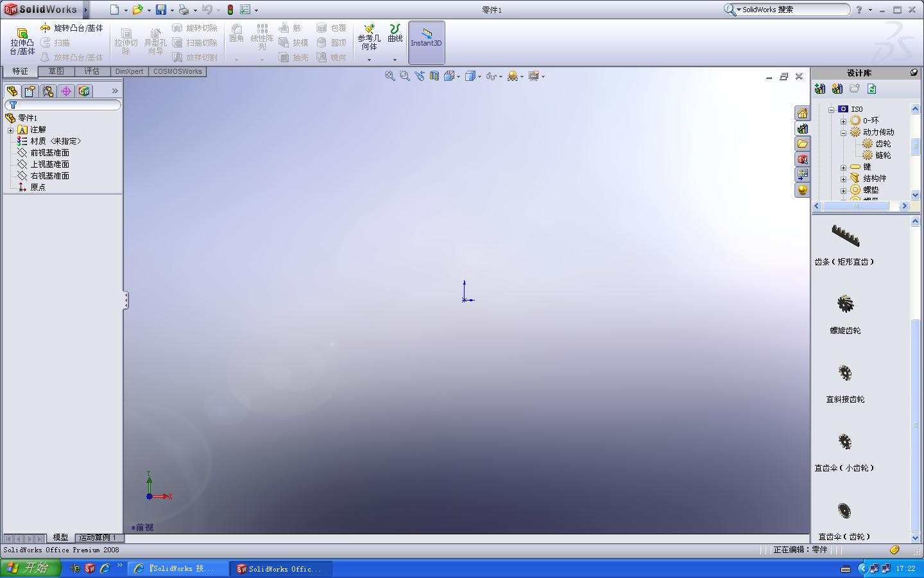
Task: Switch to the 草图 tab
Action: click(56, 71)
